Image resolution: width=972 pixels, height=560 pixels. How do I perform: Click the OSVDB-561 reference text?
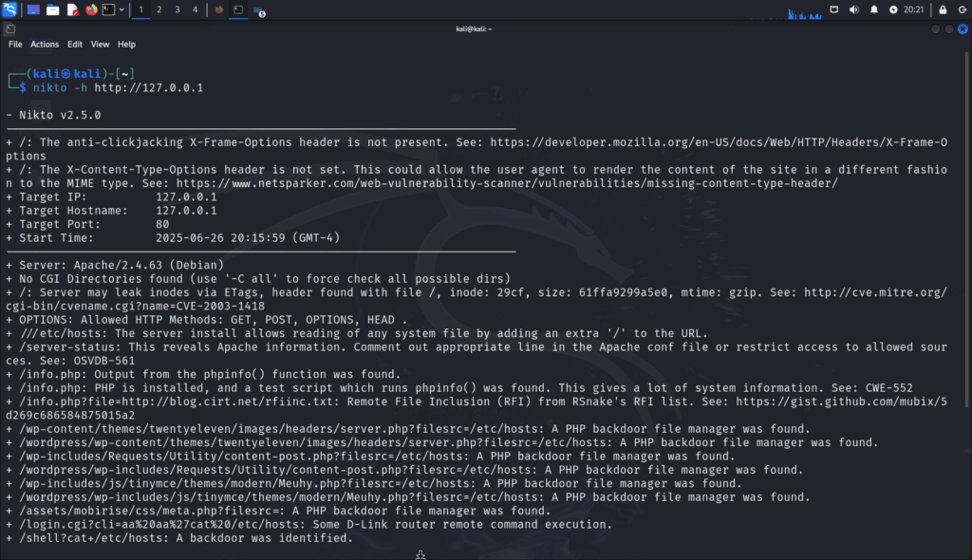click(x=104, y=361)
